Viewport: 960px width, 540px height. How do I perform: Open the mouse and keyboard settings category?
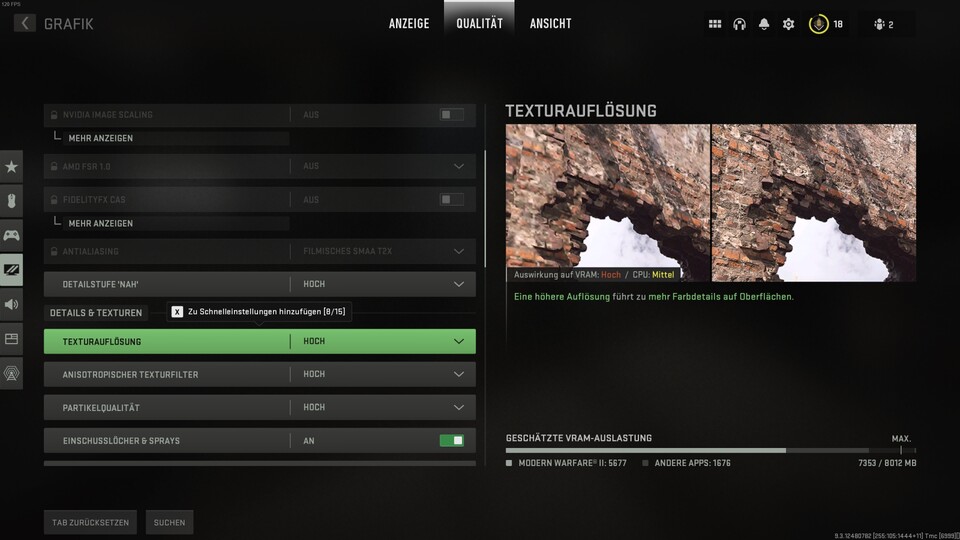click(11, 201)
